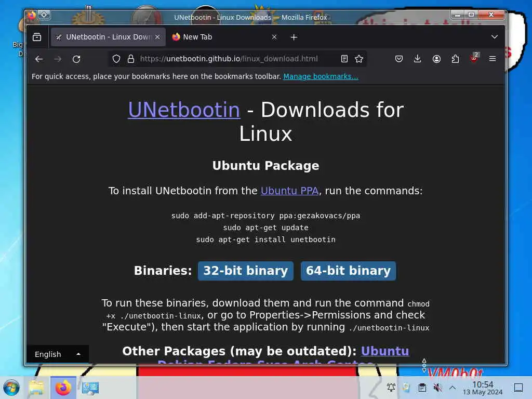
Task: Open the Extensions panel
Action: click(x=455, y=59)
